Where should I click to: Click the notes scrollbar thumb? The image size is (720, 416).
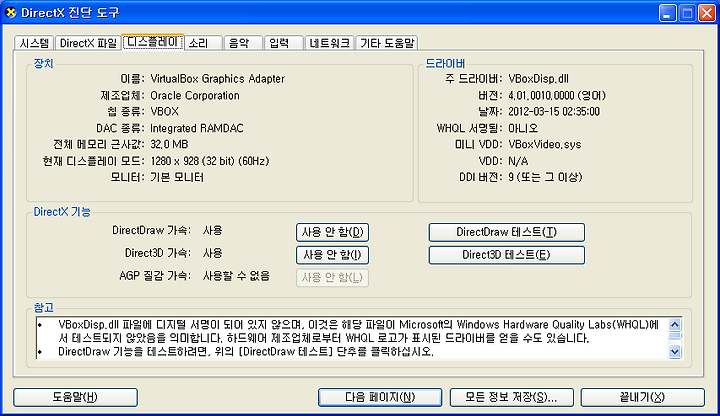[x=675, y=336]
